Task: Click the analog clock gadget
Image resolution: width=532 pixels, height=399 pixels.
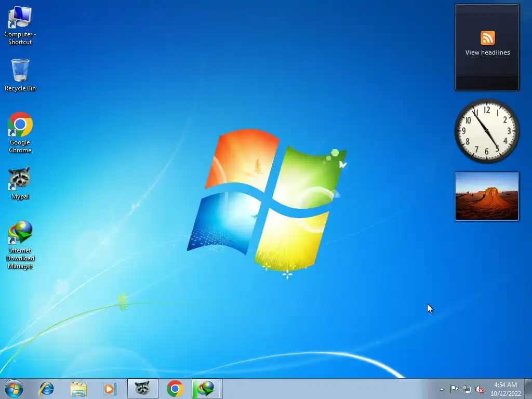Action: click(x=486, y=131)
